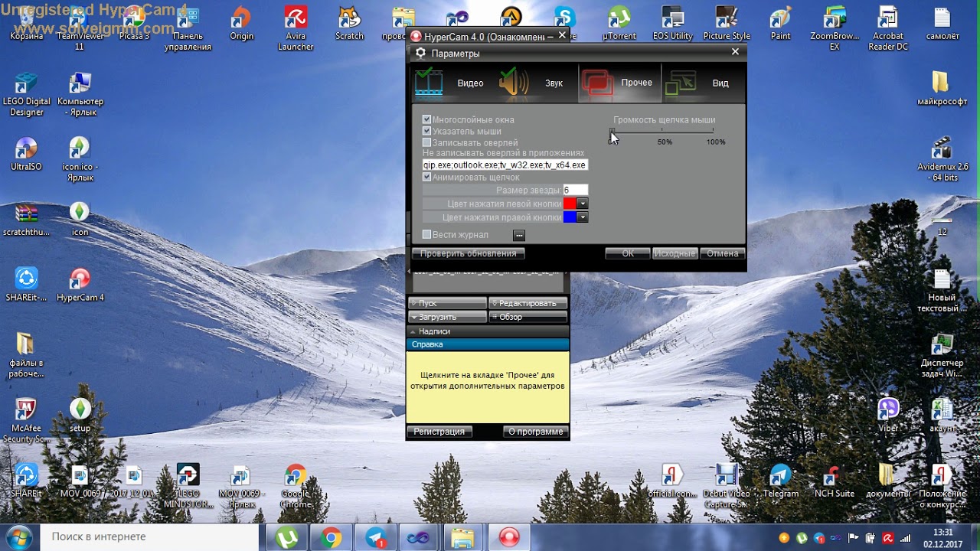The height and width of the screenshot is (551, 980).
Task: Open LEGO Digital Designer icon
Action: coord(27,94)
